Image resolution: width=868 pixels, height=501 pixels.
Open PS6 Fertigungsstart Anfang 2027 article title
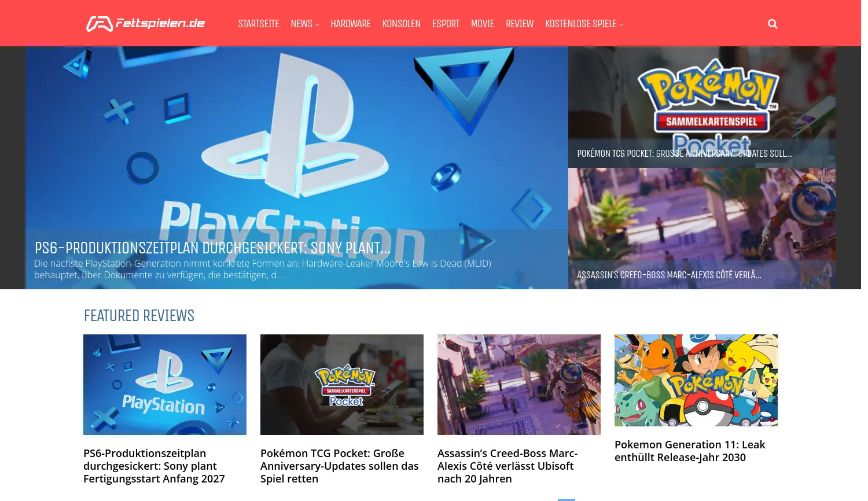pos(154,466)
